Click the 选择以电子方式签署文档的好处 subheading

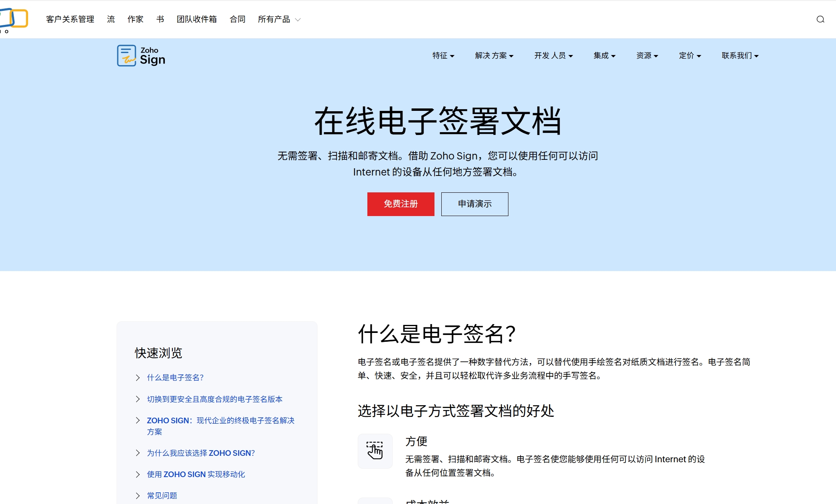(x=456, y=411)
